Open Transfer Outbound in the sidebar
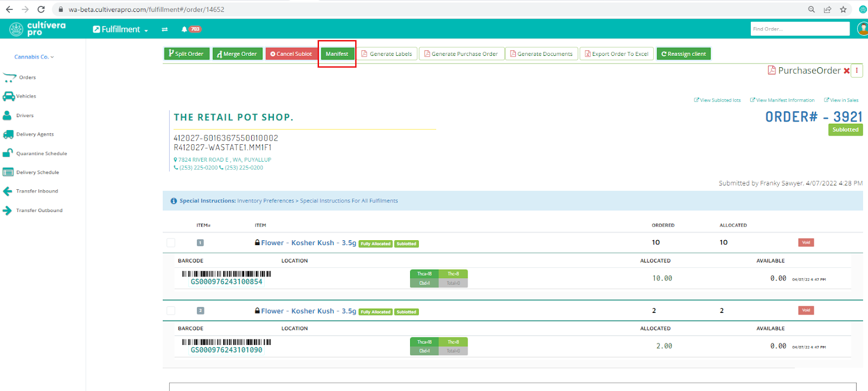 40,210
